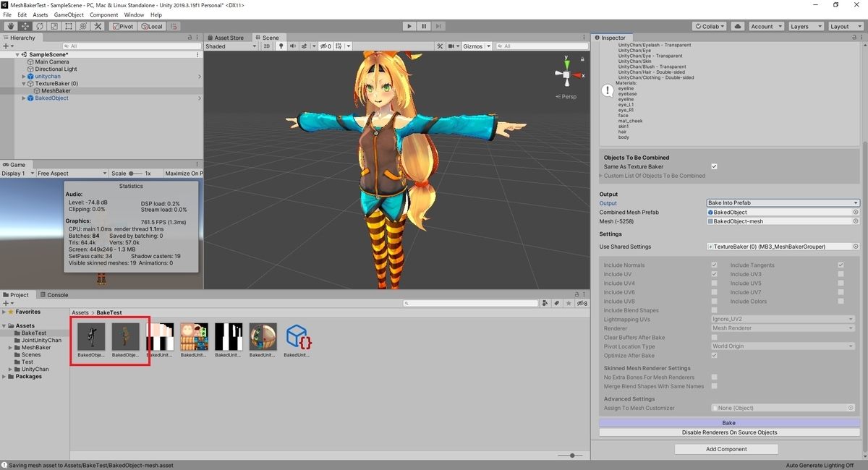Open the Assets menu

(x=41, y=14)
